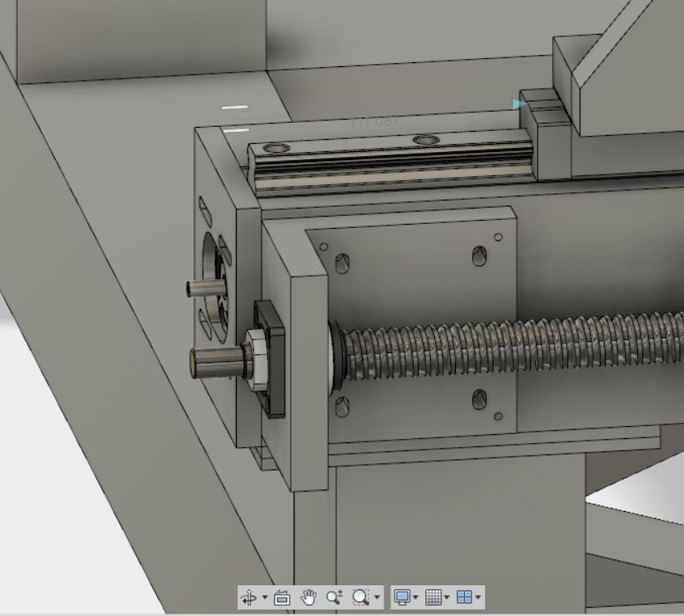
Task: Select the small upper motor shaft
Action: point(198,289)
